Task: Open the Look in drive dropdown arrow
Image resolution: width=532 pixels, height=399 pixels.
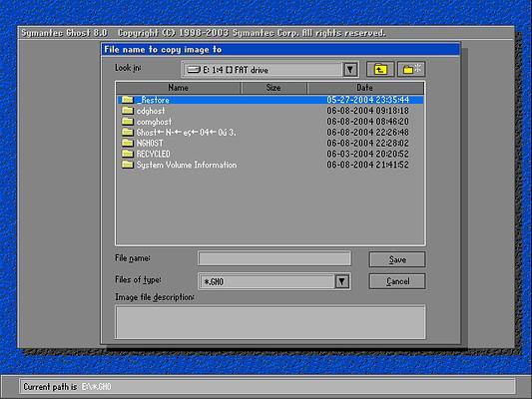Action: [350, 70]
